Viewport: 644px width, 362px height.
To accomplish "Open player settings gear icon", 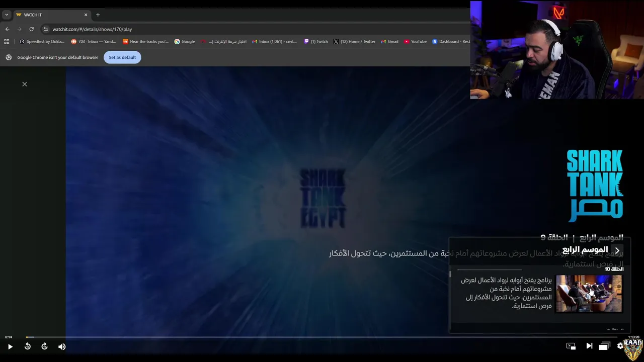I will point(620,346).
